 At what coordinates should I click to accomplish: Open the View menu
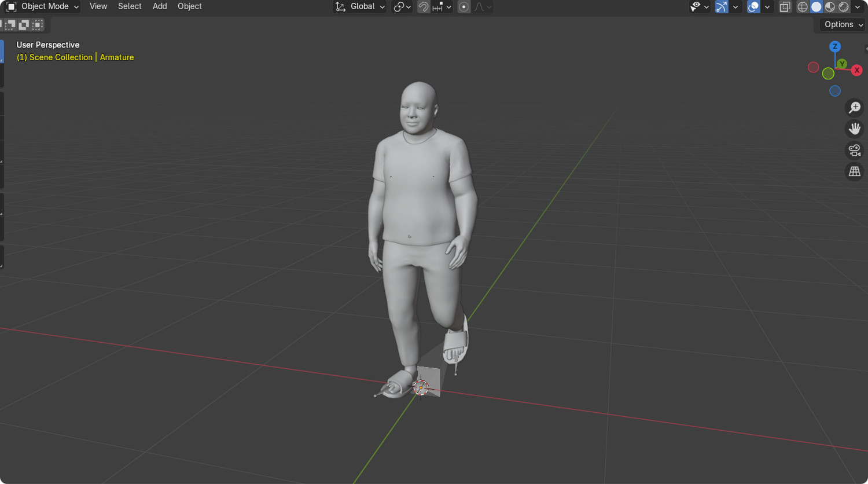click(x=98, y=6)
